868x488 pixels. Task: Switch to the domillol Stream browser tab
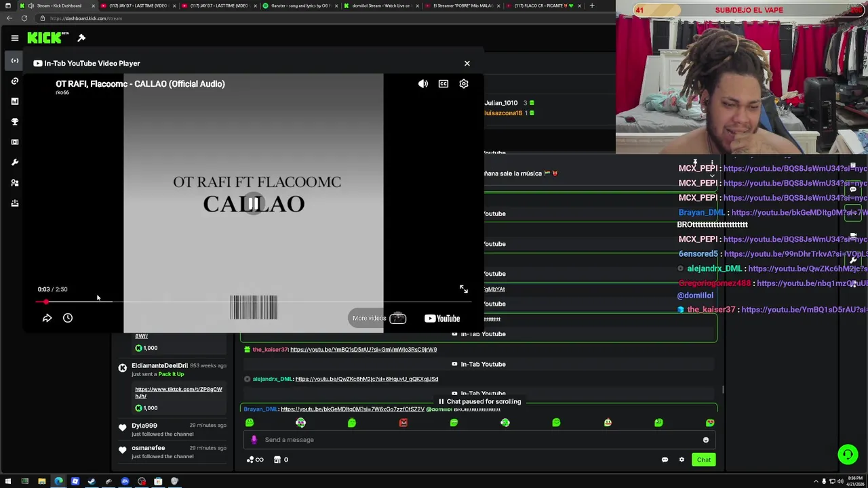tap(380, 5)
